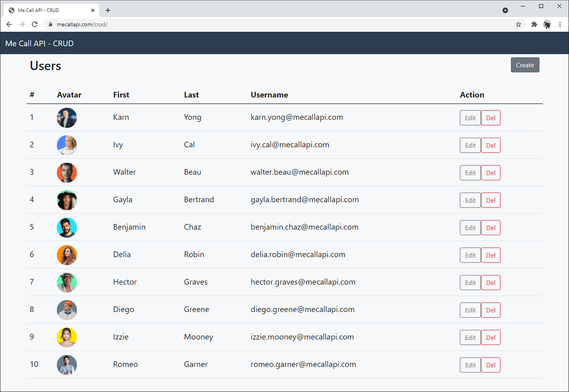Click Ivy Cal's avatar picture

67,145
